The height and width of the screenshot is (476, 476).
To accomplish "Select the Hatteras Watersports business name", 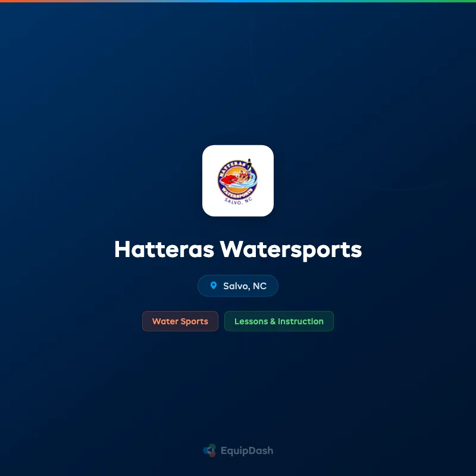I will pyautogui.click(x=238, y=250).
